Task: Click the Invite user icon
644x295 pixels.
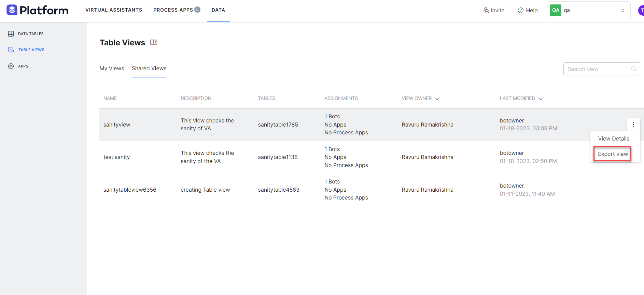Action: coord(486,10)
